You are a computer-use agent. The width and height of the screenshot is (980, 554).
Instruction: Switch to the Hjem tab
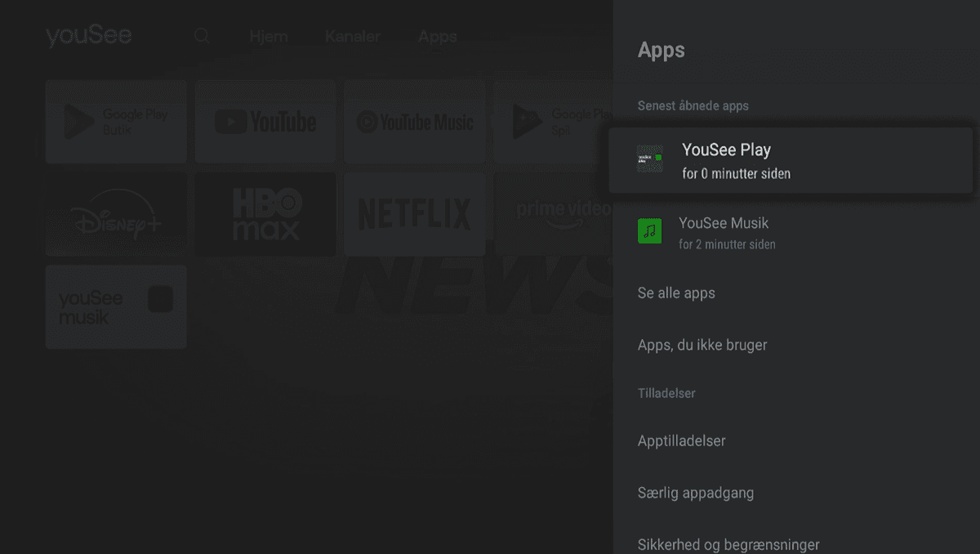pyautogui.click(x=269, y=36)
